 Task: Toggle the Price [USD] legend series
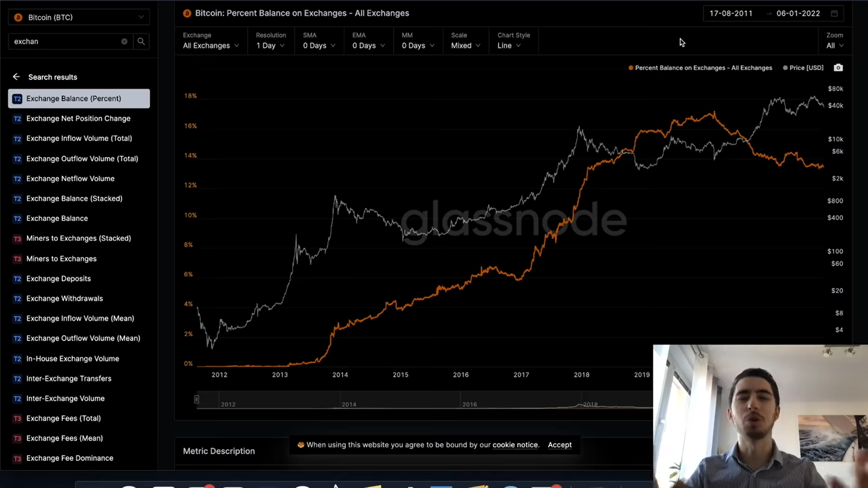pos(803,68)
